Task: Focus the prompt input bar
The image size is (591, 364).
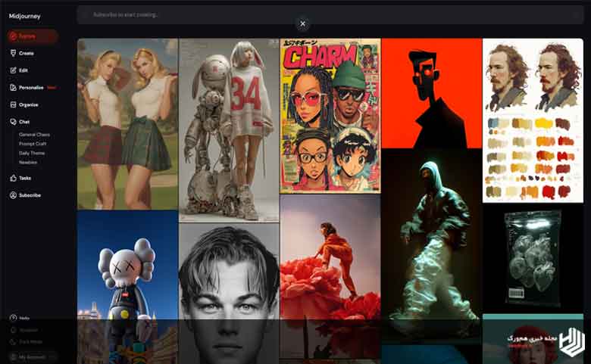Action: pyautogui.click(x=330, y=14)
